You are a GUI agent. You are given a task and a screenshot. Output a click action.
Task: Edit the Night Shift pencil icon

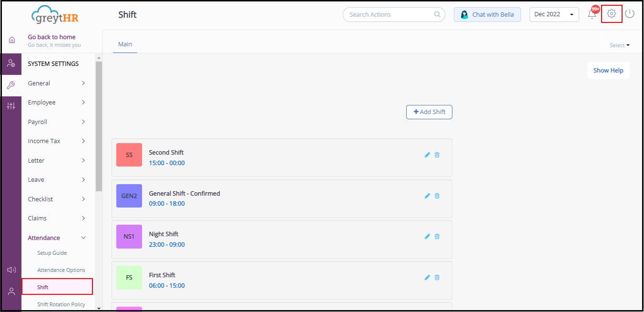(x=427, y=237)
